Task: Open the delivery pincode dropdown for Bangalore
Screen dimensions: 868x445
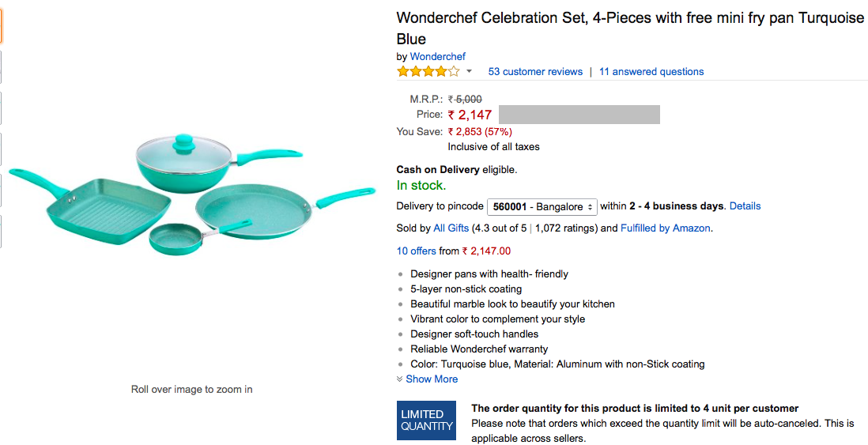Action: 542,207
